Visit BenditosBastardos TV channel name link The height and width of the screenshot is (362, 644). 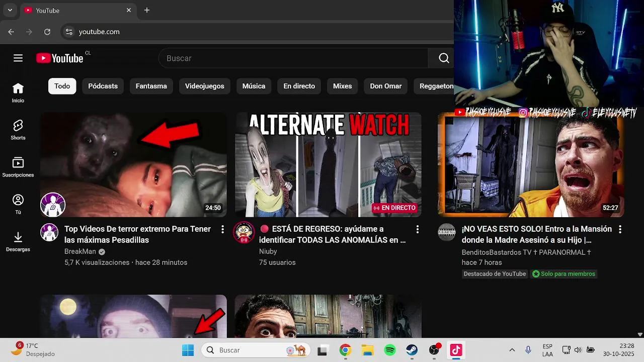click(x=526, y=252)
